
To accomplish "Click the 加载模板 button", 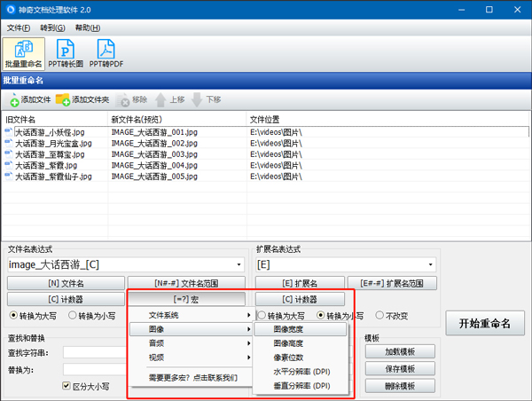I will 400,351.
